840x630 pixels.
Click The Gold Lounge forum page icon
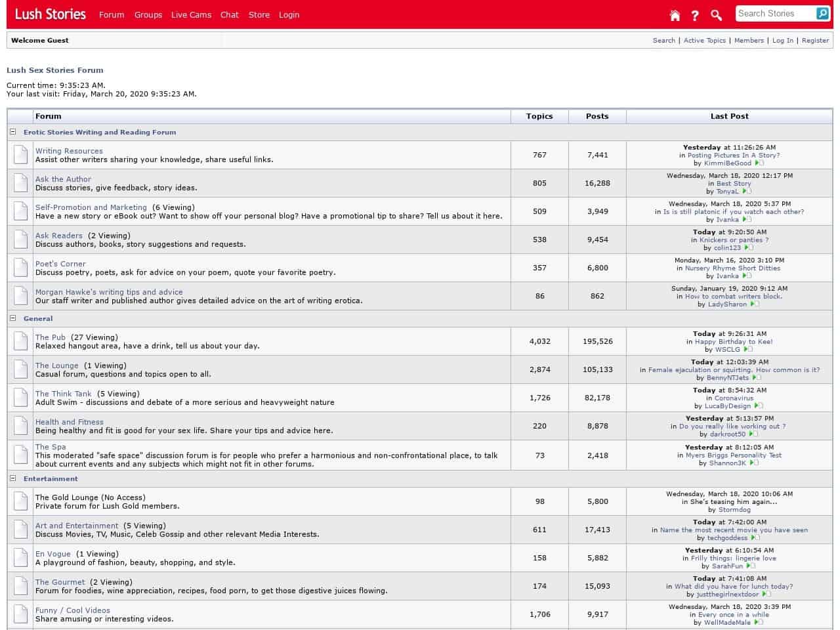tap(20, 501)
